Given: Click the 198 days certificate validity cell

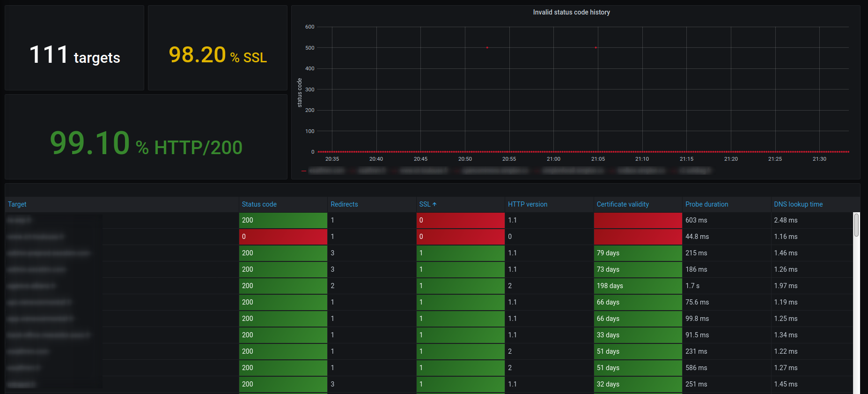Looking at the screenshot, I should click(x=637, y=286).
